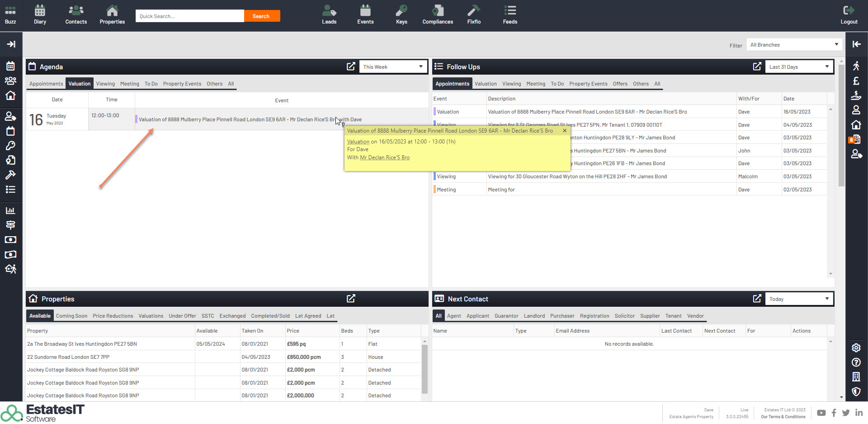Click the orange Search button
Screen dimensions: 868x424
[261, 16]
